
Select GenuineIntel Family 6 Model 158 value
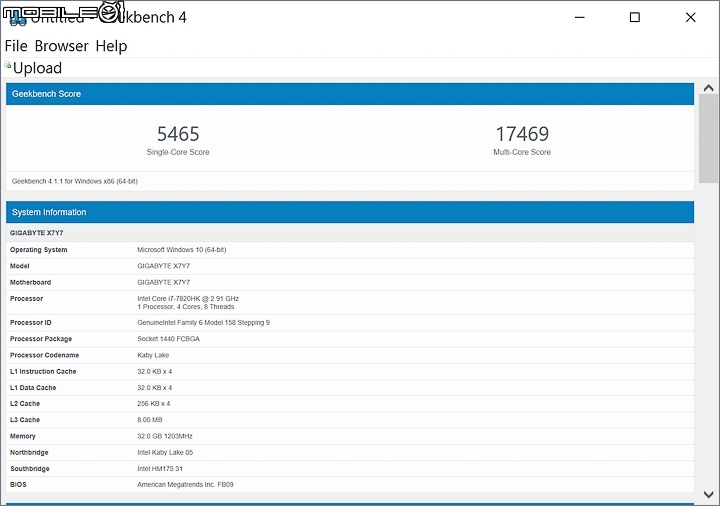pos(203,322)
